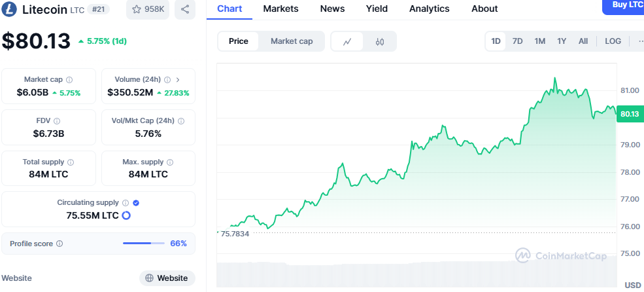Open the Analytics tab
The width and height of the screenshot is (644, 292).
[x=429, y=9]
